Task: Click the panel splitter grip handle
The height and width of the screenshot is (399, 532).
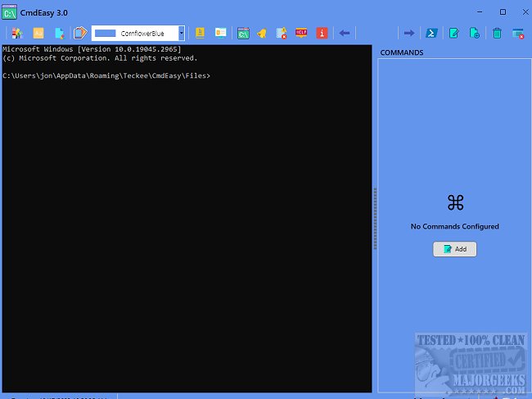Action: pos(375,219)
